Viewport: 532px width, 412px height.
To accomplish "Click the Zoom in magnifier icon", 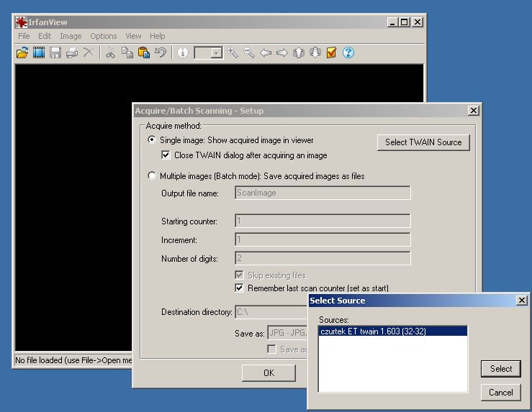I will point(233,53).
